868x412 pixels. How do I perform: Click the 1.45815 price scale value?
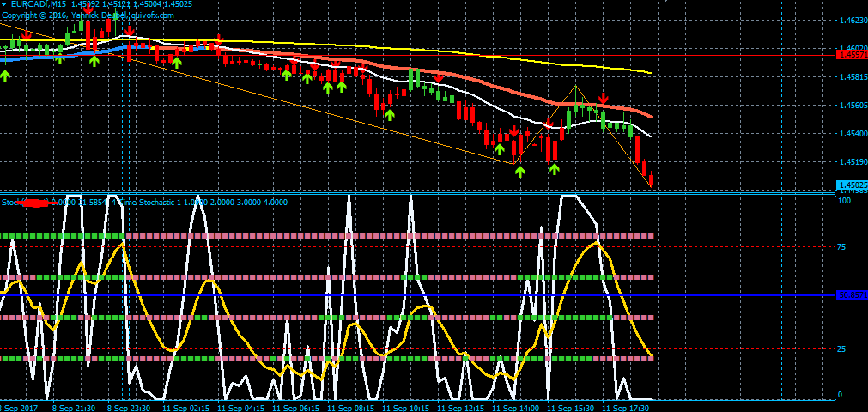pos(853,77)
